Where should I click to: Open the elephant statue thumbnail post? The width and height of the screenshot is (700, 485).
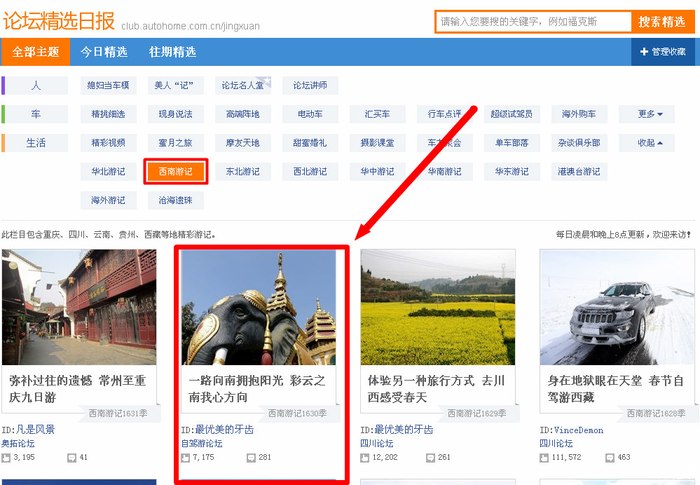pos(259,307)
